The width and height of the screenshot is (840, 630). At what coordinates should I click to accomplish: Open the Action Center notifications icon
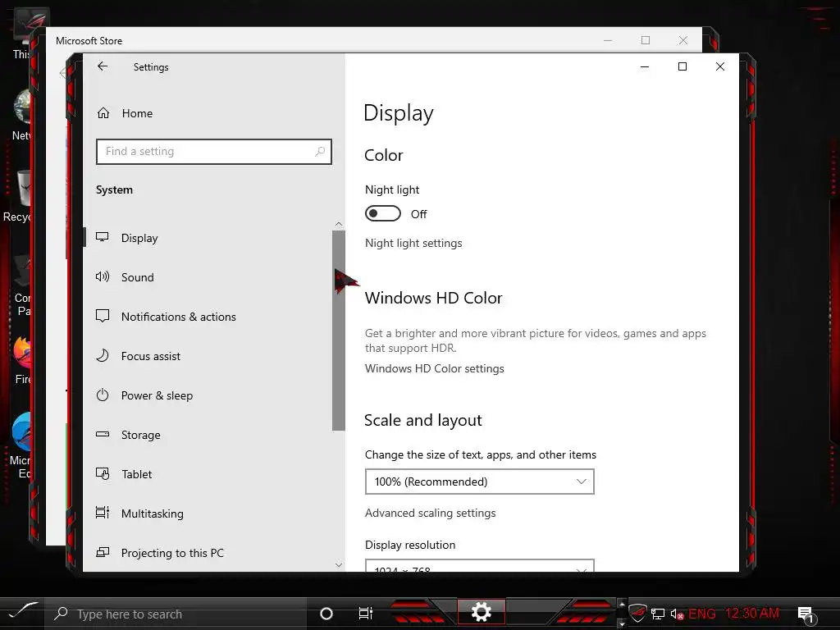click(x=806, y=614)
